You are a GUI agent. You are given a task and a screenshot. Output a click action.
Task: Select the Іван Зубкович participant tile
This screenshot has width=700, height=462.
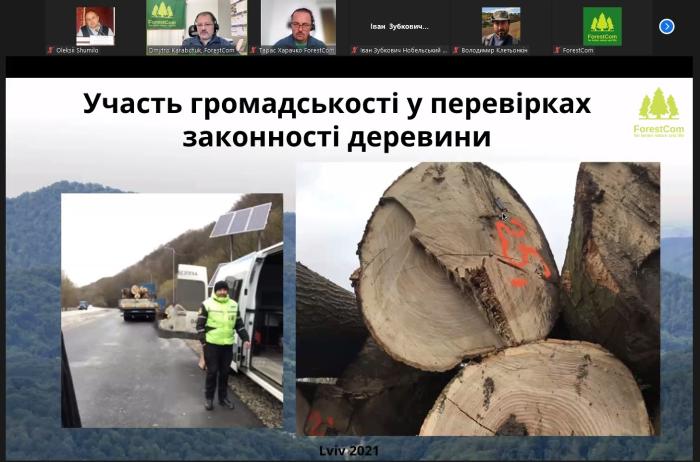[x=400, y=24]
